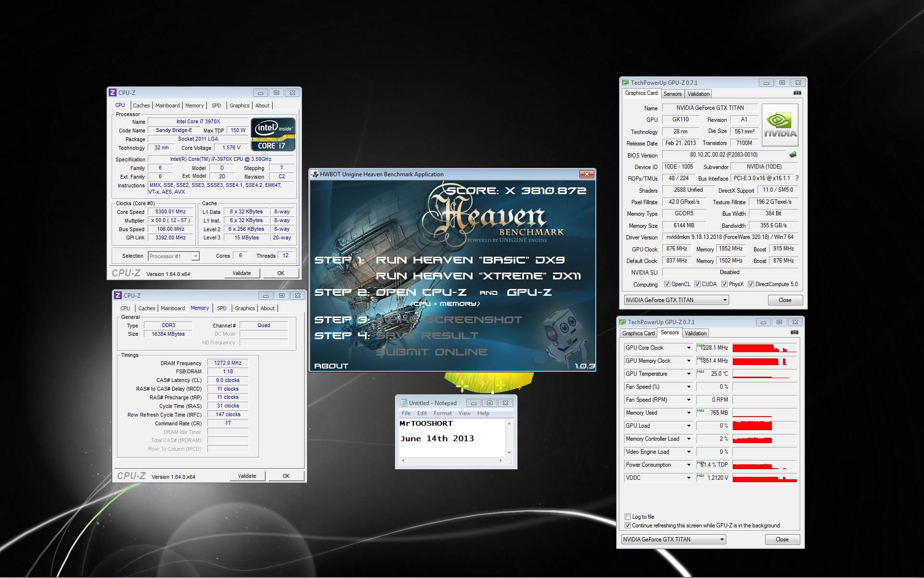Click Validate in CPU-Z CPU window
Image resolution: width=924 pixels, height=578 pixels.
(x=242, y=273)
